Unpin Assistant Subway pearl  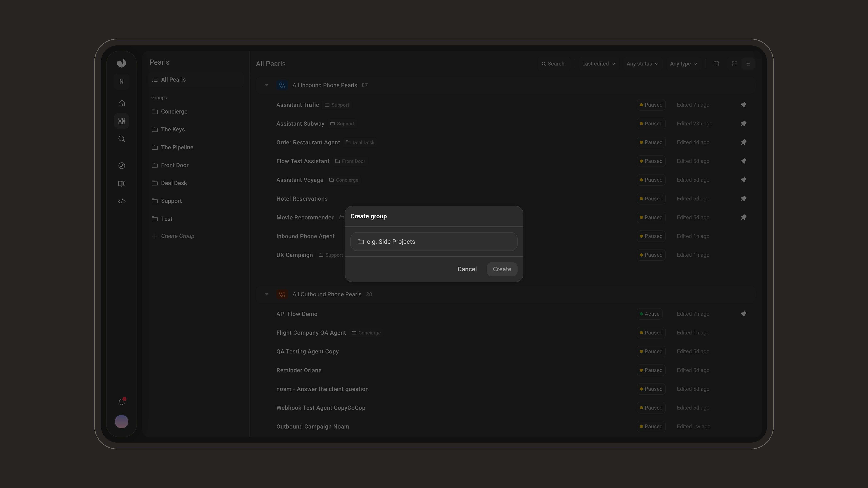744,124
